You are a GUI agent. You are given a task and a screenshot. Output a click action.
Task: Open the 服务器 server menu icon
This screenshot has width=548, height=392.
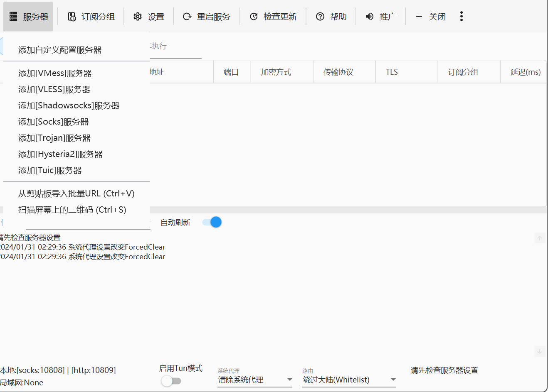click(13, 16)
